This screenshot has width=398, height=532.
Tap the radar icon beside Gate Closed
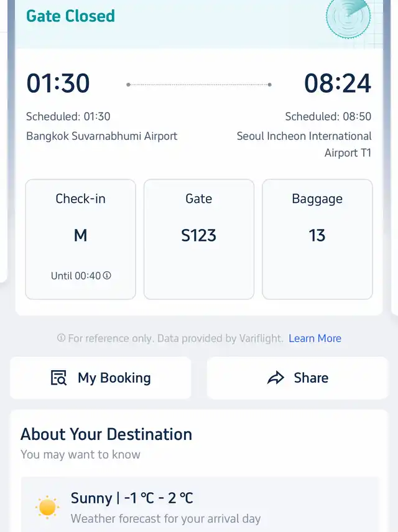348,17
